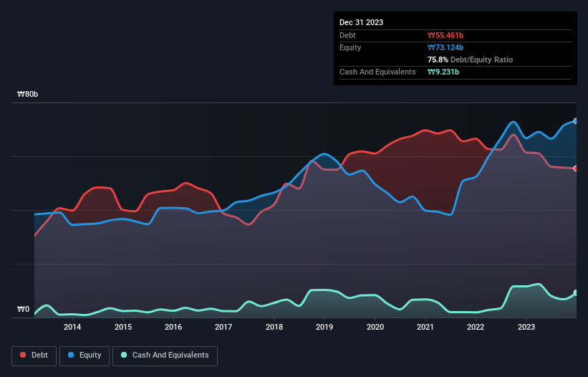Click the 2017 x-axis label
This screenshot has height=377, width=588.
point(223,327)
